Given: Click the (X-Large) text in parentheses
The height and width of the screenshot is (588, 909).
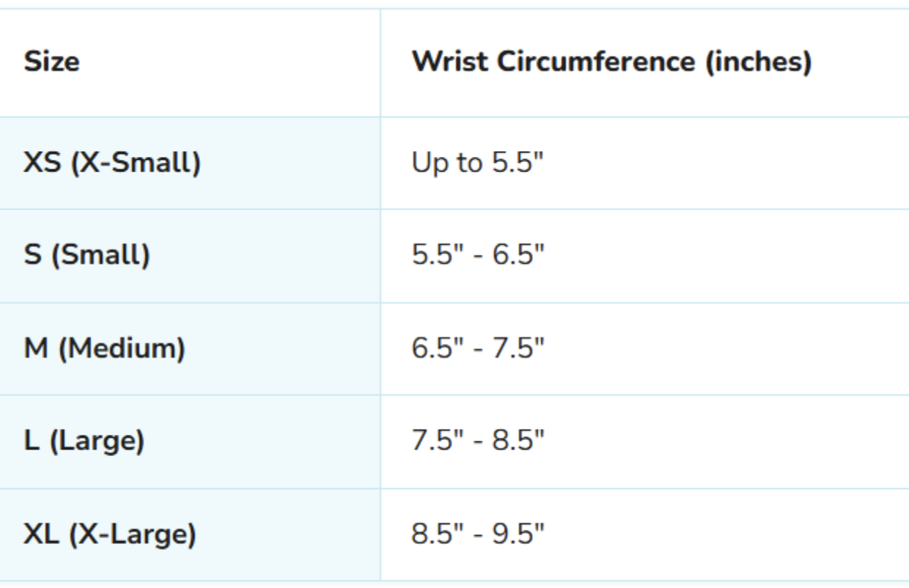Looking at the screenshot, I should (x=133, y=534).
